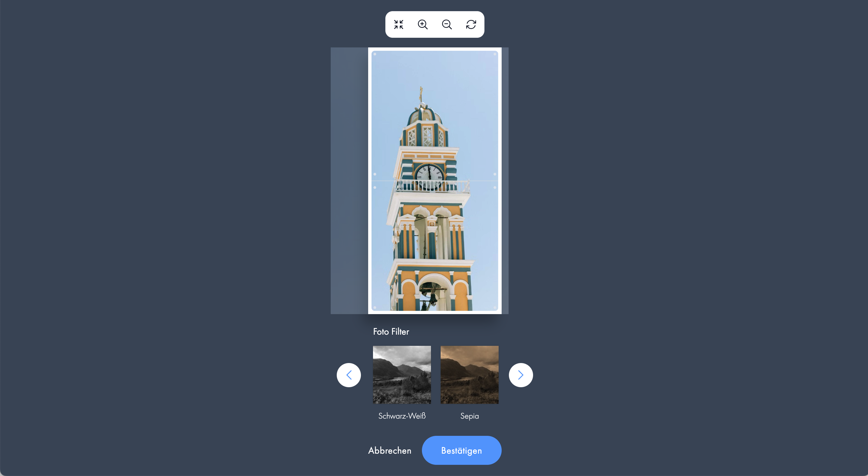The width and height of the screenshot is (868, 476).
Task: Show more filters with right arrow
Action: click(521, 375)
